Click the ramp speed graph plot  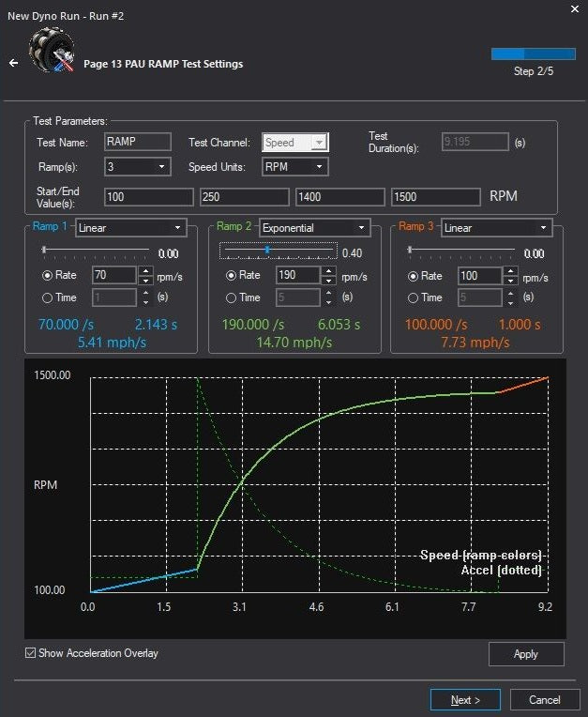point(319,484)
